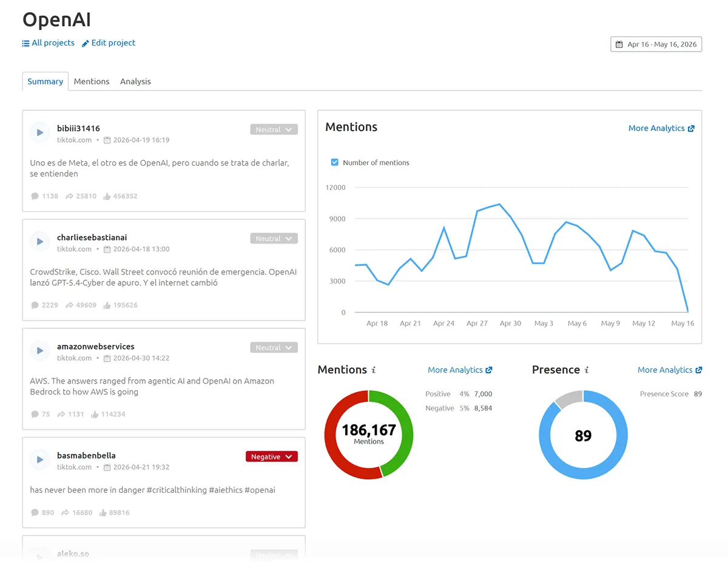This screenshot has height=562, width=728.
Task: Click the green positive segment of Mentions donut
Action: 408,431
